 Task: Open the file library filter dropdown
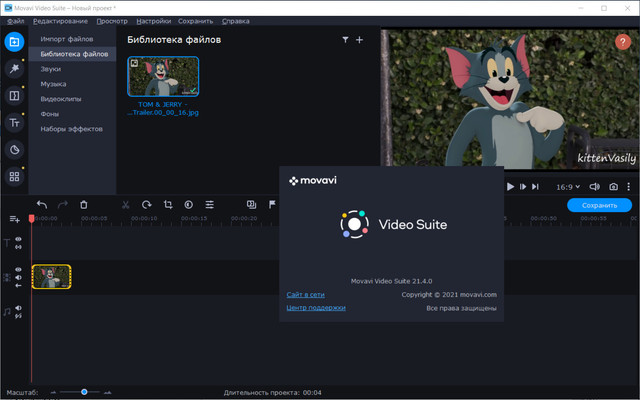click(345, 40)
